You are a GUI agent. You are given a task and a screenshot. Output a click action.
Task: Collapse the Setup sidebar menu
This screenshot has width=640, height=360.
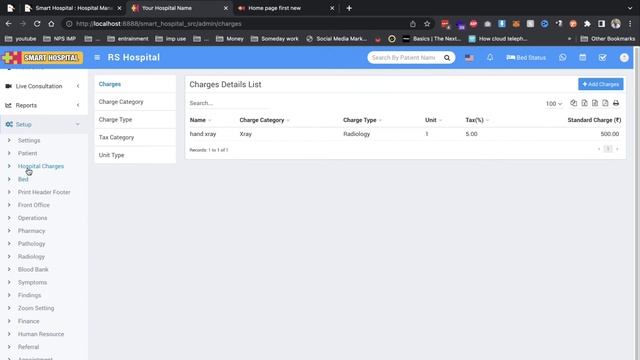coord(43,124)
